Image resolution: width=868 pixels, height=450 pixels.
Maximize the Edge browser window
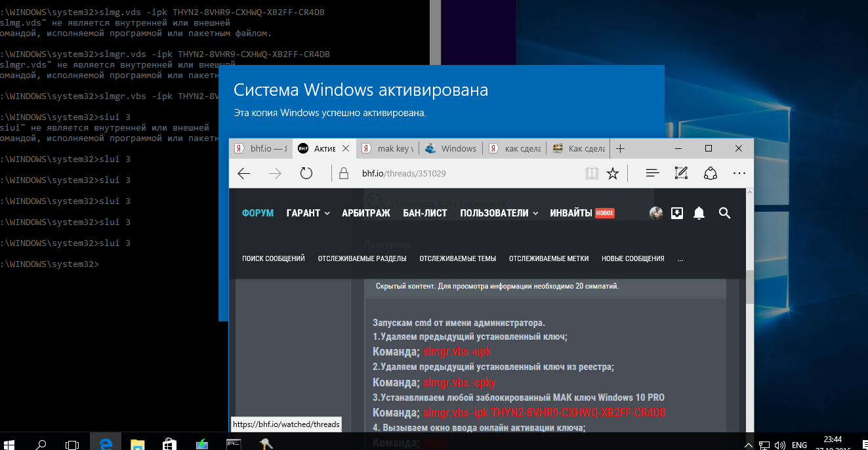pos(709,149)
